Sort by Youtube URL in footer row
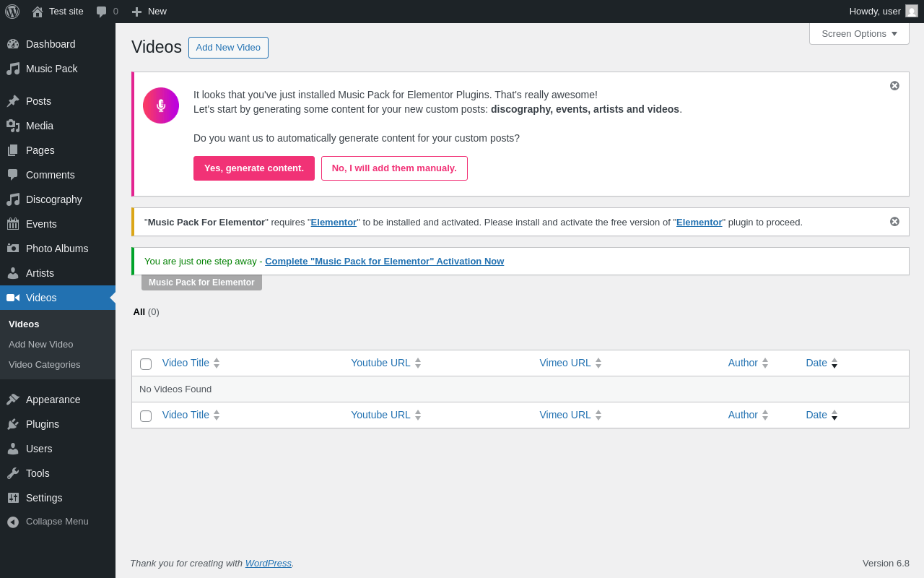Image resolution: width=924 pixels, height=578 pixels. pos(385,415)
